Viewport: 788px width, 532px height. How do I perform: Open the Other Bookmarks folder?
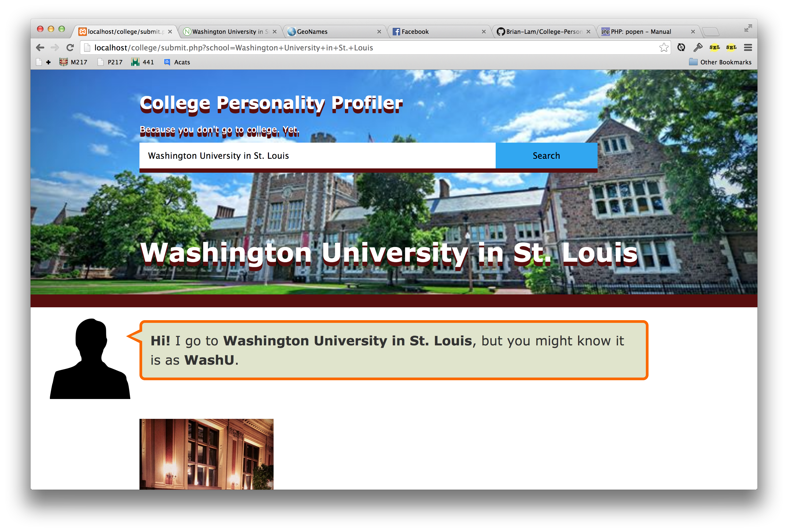click(720, 62)
